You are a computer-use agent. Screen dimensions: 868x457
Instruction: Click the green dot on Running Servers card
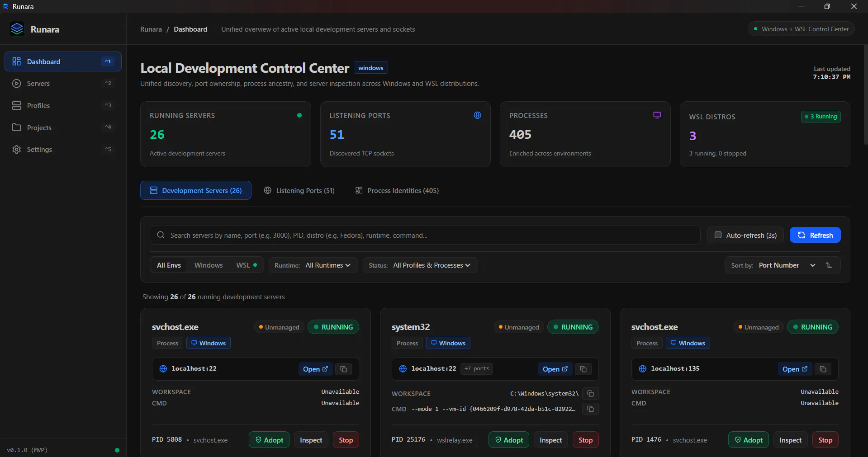299,115
